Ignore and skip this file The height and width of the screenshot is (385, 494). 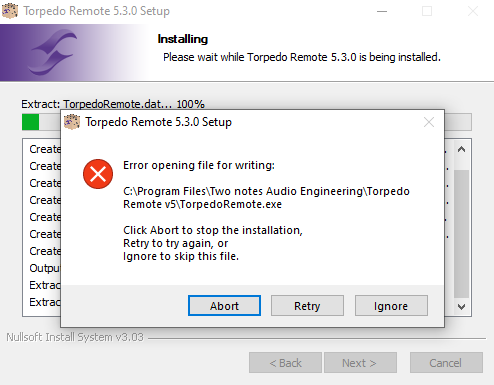tap(391, 305)
